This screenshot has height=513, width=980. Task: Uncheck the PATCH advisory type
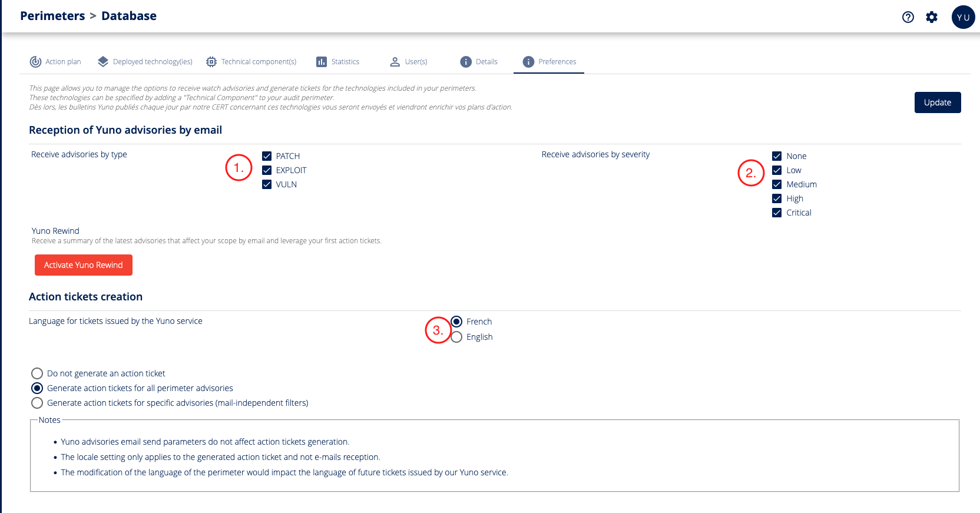[x=267, y=156]
